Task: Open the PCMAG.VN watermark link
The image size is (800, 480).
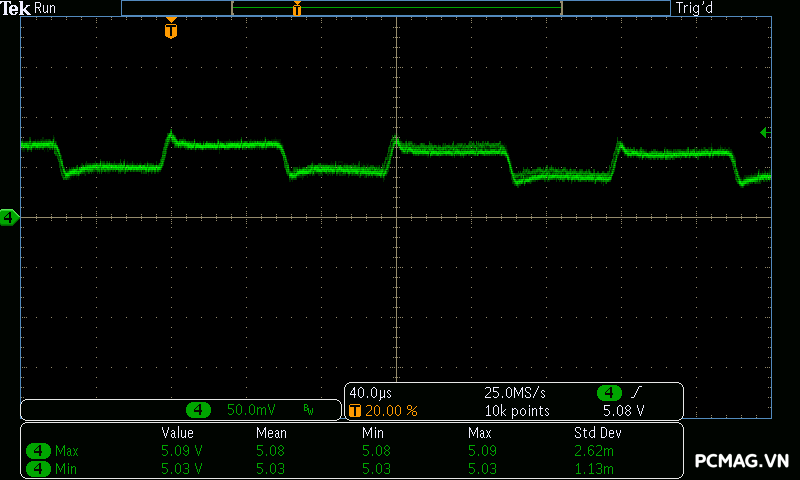Action: [741, 461]
